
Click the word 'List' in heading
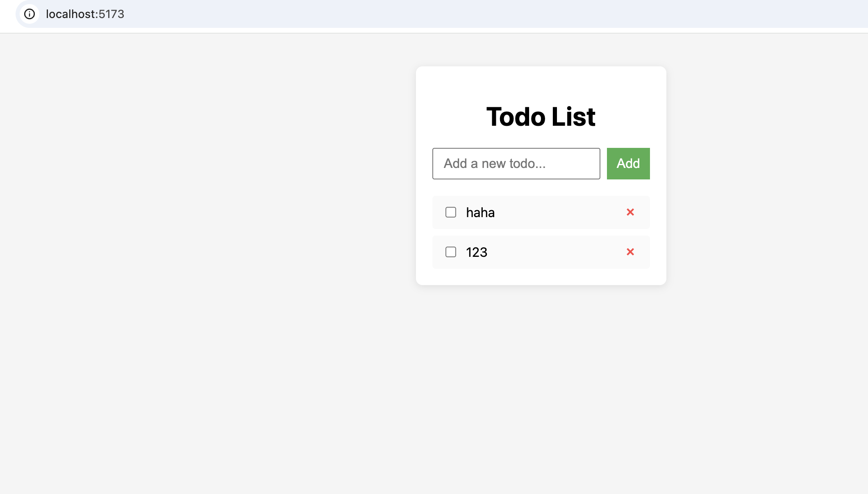pos(573,117)
